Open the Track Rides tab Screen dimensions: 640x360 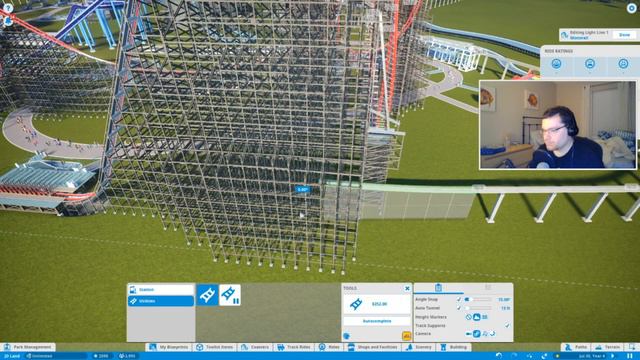coord(294,347)
